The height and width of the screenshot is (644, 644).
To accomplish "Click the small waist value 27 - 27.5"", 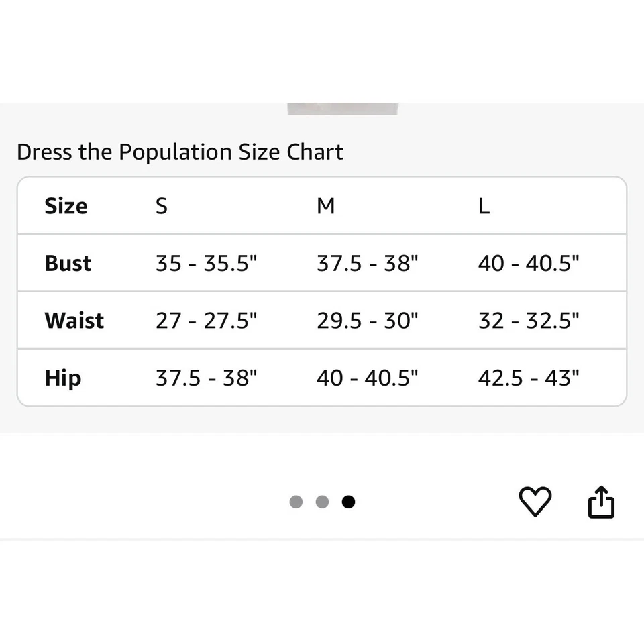I will [207, 320].
